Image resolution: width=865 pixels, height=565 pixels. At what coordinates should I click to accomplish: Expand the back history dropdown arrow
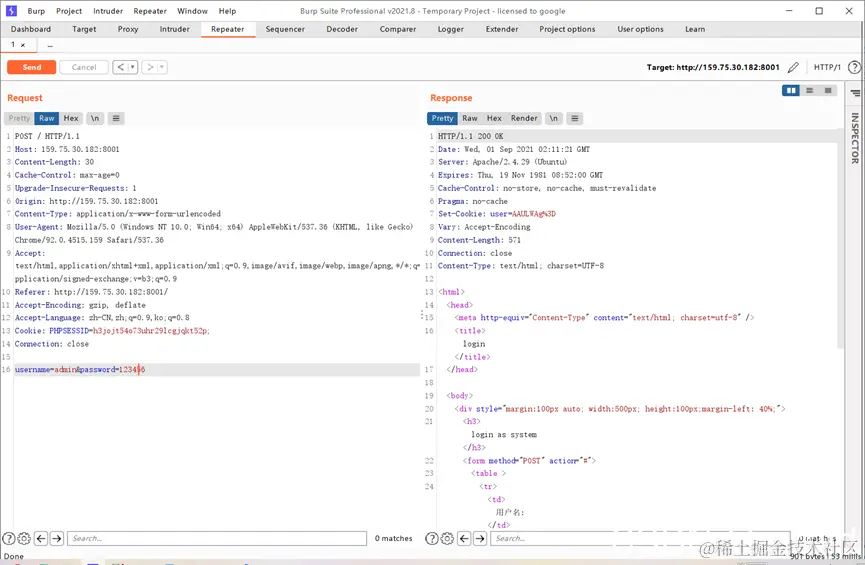pos(132,67)
